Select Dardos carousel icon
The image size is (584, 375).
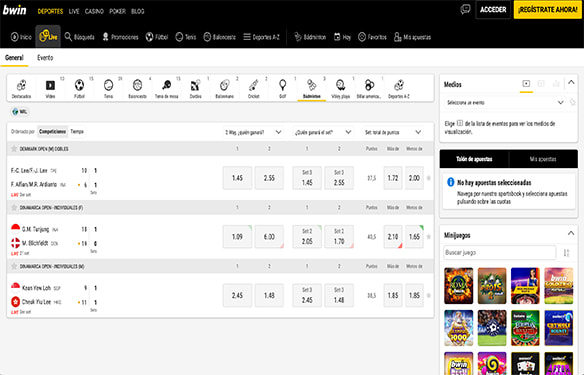tap(196, 89)
